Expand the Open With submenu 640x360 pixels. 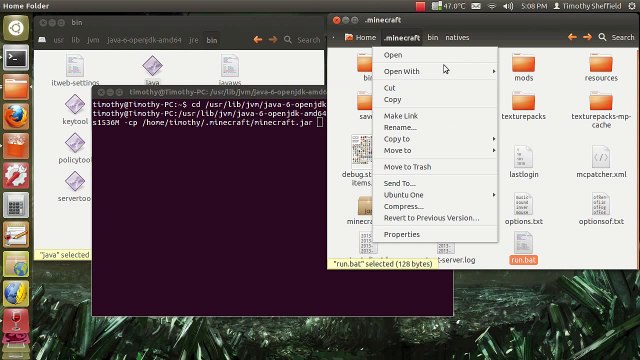(x=435, y=71)
